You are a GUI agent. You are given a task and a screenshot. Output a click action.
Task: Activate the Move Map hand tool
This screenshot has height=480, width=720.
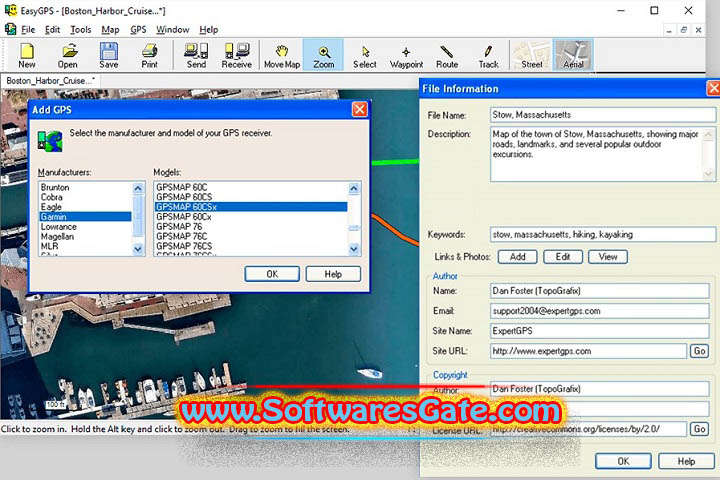click(x=282, y=55)
